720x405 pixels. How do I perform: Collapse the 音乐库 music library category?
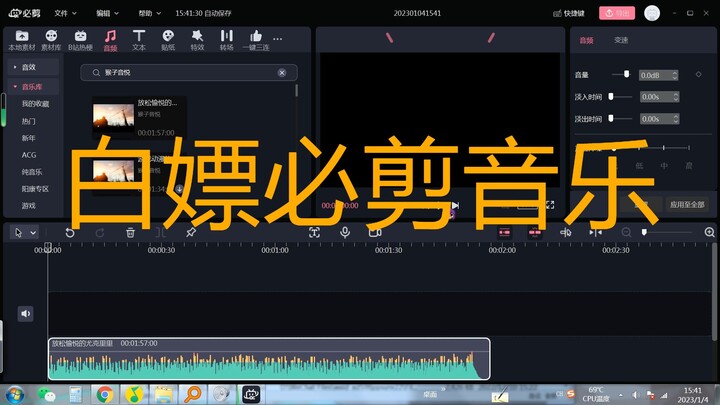point(33,87)
